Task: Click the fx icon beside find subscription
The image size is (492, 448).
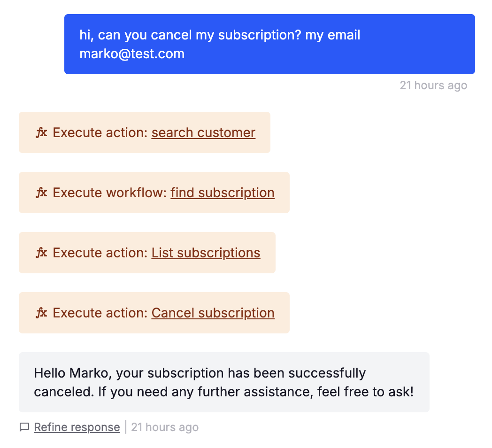Action: point(41,193)
